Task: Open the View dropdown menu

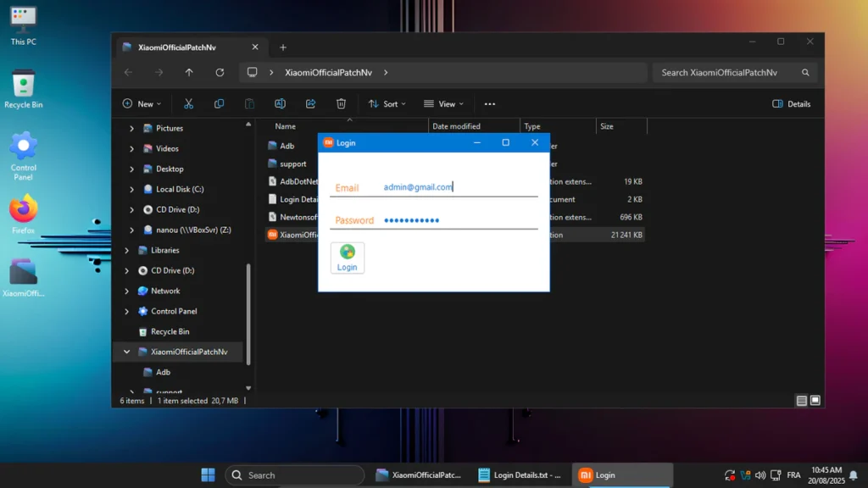Action: (443, 104)
